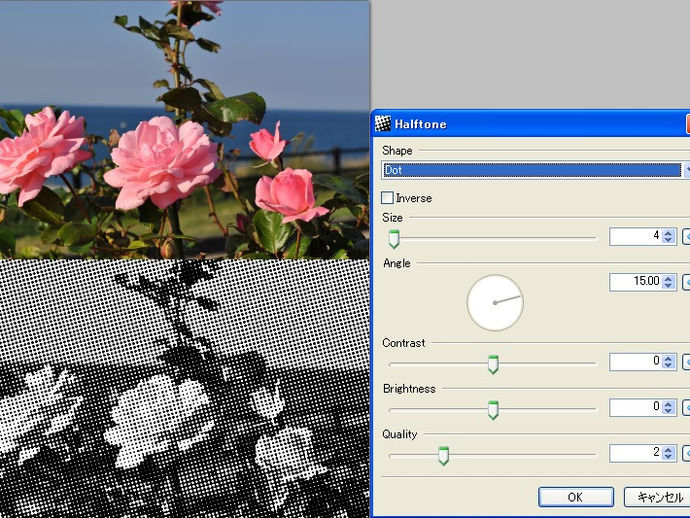Click the Angle dial control
Viewport: 690px width, 518px height.
coord(495,303)
